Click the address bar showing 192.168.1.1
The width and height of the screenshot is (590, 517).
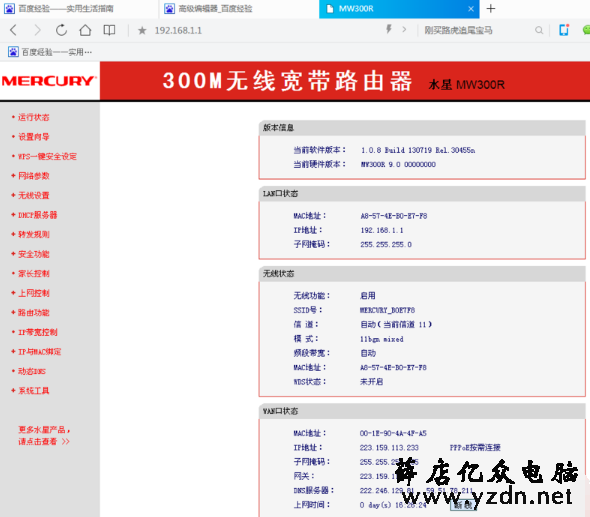tap(178, 30)
